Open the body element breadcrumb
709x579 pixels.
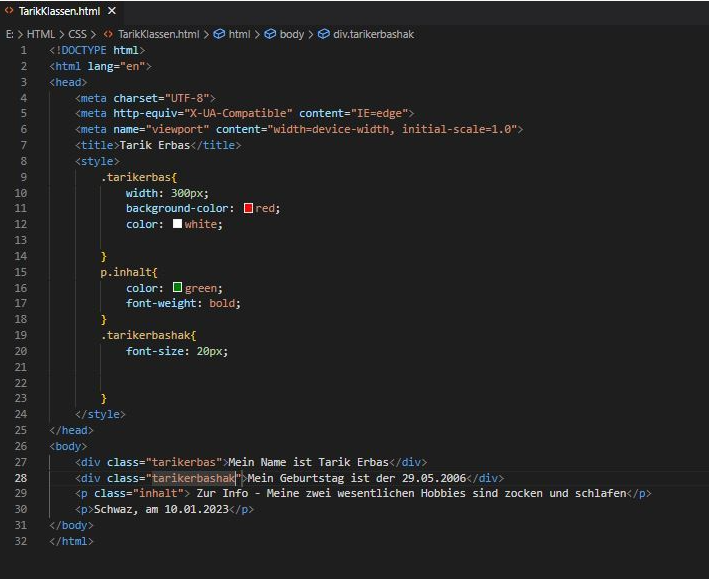[x=292, y=34]
